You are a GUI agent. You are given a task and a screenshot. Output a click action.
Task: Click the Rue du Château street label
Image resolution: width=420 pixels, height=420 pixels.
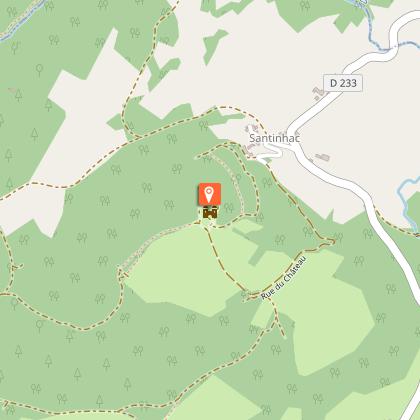[284, 277]
